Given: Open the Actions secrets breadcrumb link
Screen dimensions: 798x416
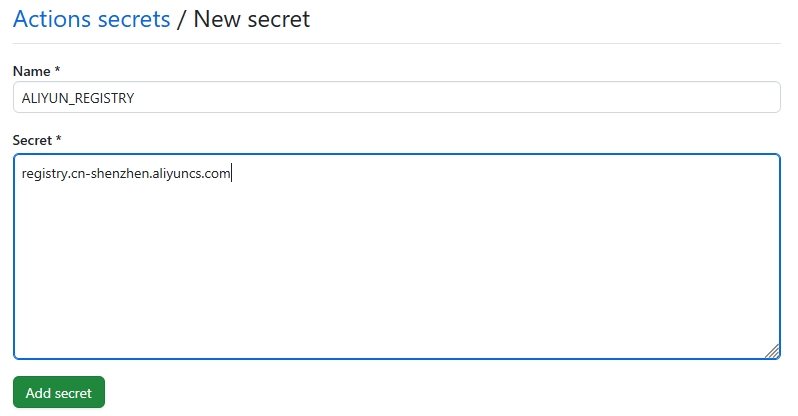Looking at the screenshot, I should [91, 19].
